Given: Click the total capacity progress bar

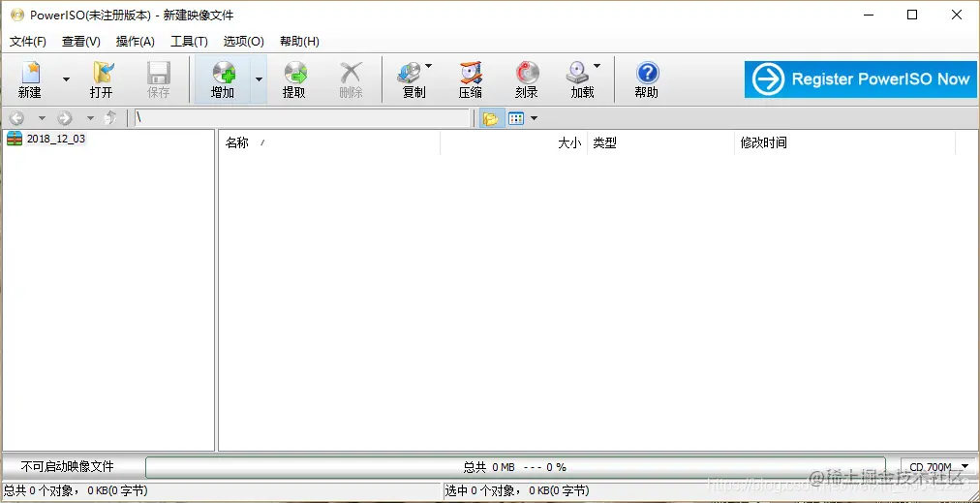Looking at the screenshot, I should pyautogui.click(x=516, y=467).
